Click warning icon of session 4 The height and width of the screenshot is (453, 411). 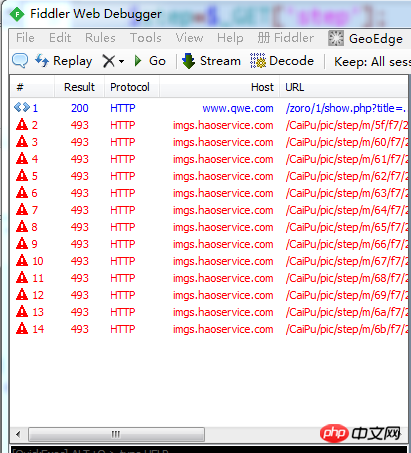pos(22,159)
